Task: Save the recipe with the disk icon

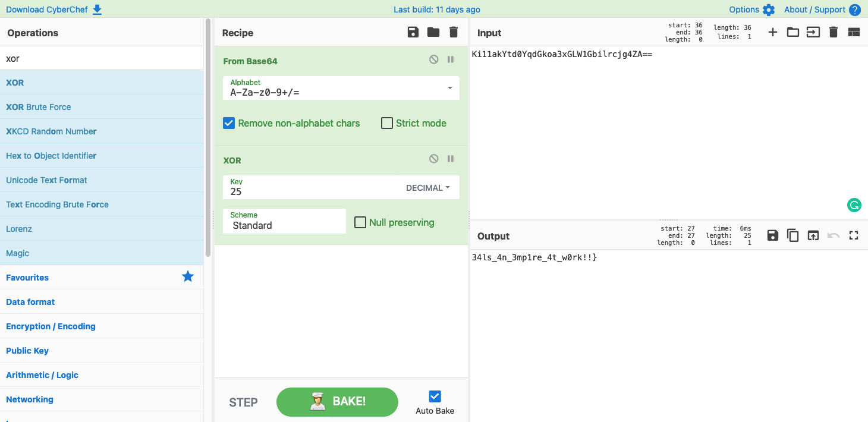Action: coord(413,32)
